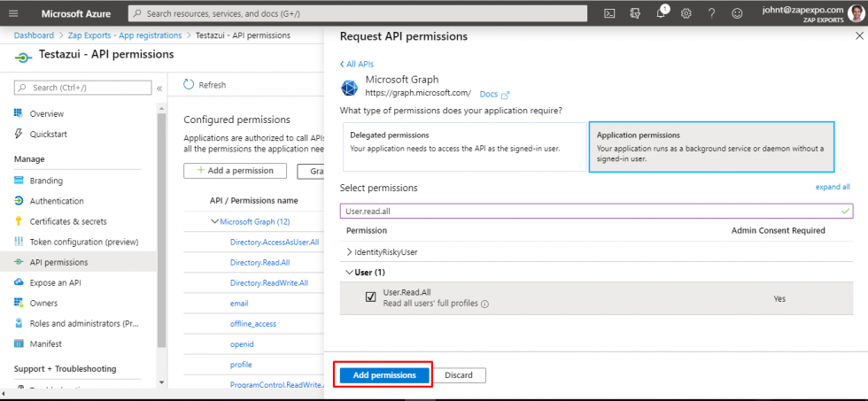Viewport: 868px width, 401px height.
Task: Open Cloud Shell from the top bar
Action: point(609,14)
